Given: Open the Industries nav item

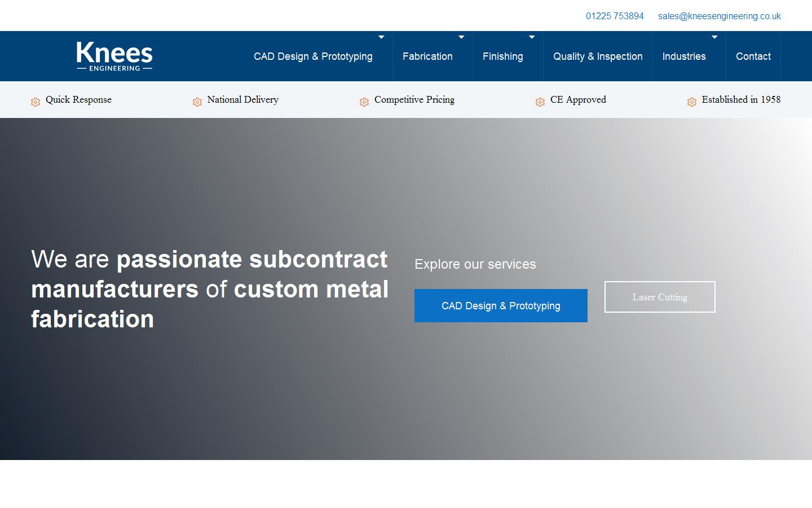Looking at the screenshot, I should (684, 56).
